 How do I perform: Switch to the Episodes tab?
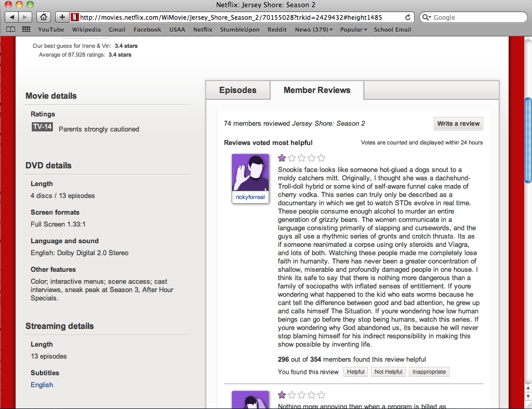click(x=238, y=90)
